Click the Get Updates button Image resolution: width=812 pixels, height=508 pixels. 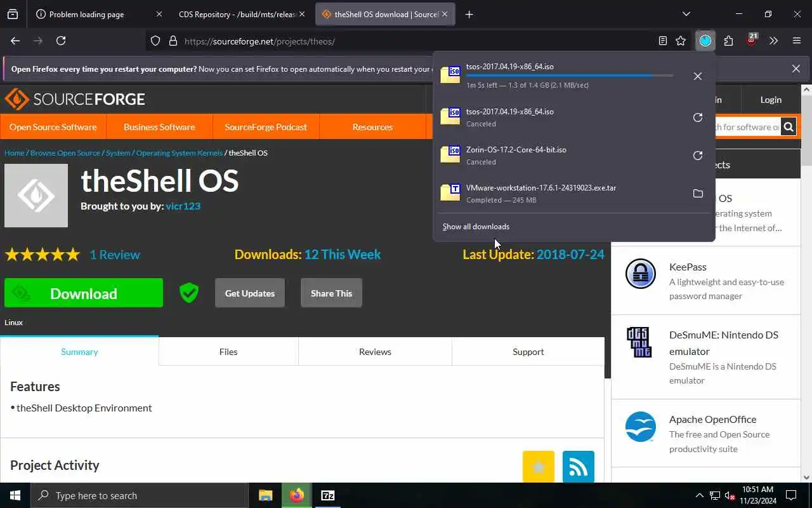coord(250,293)
